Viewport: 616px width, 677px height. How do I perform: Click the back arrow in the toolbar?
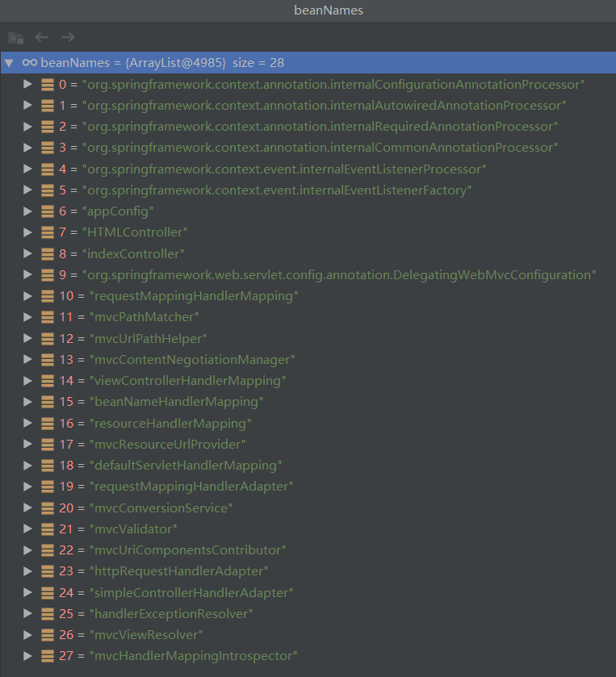click(x=41, y=37)
